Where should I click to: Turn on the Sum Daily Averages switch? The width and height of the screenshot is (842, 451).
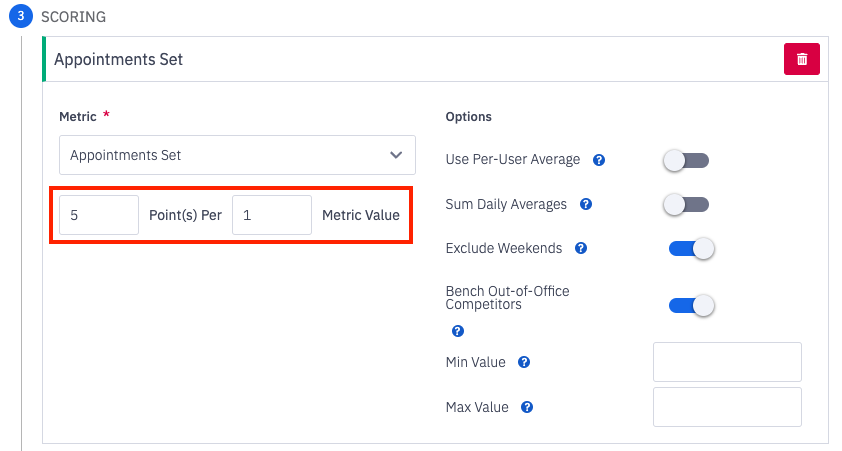coord(687,204)
